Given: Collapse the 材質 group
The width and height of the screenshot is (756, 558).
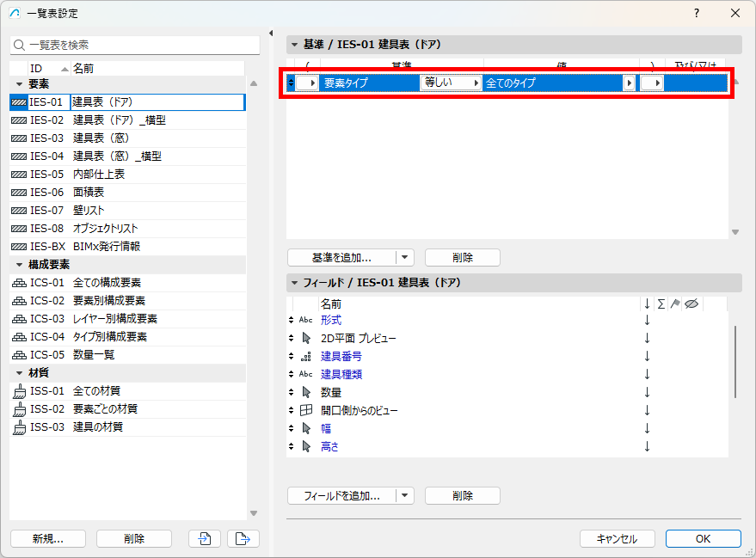Looking at the screenshot, I should tap(19, 373).
